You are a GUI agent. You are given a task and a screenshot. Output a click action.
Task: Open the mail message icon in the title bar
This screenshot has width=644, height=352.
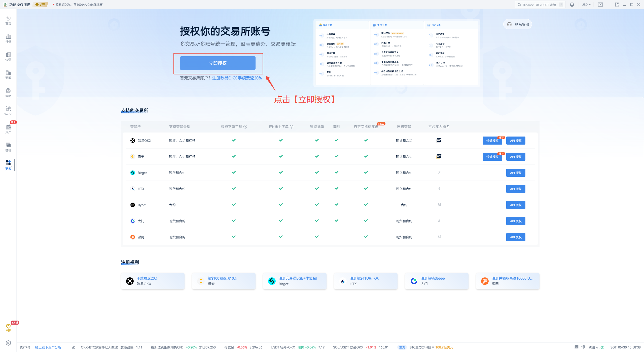pos(601,4)
